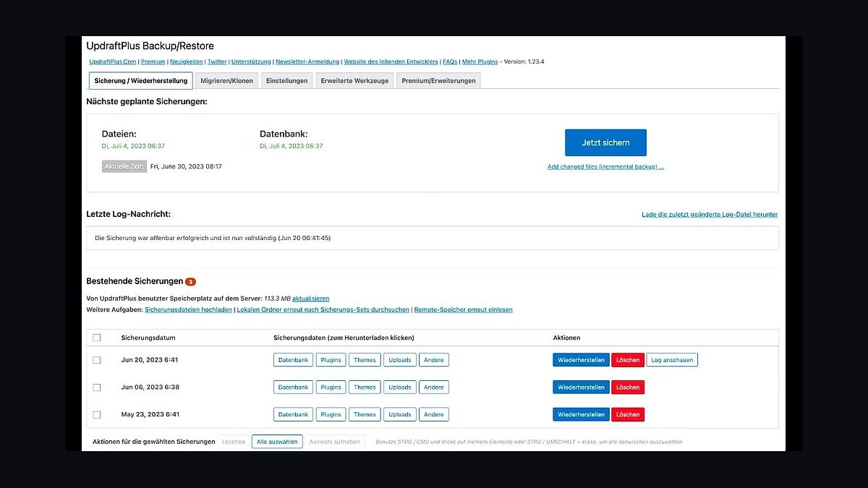
Task: Open the Premium/Erweiterungen tab
Action: [x=438, y=80]
